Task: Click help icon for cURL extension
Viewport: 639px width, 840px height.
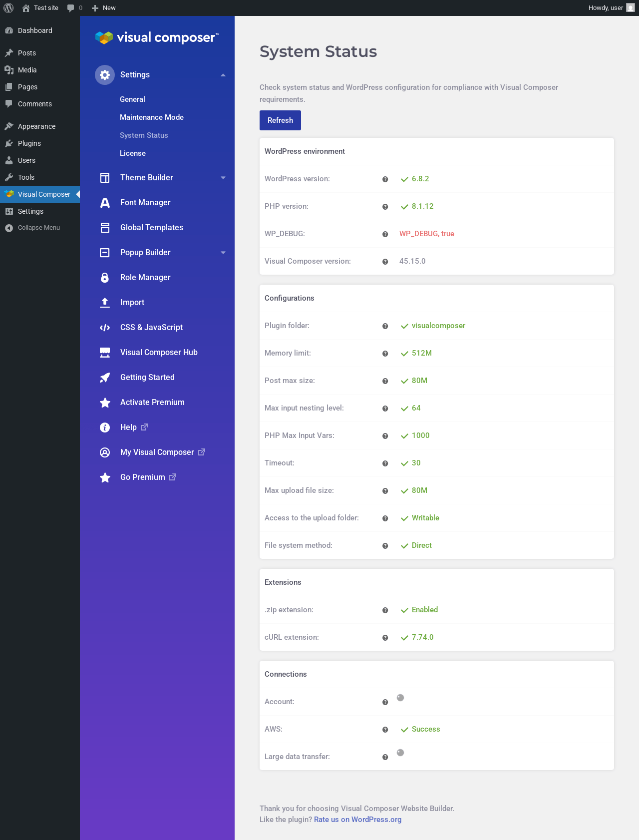Action: coord(385,638)
